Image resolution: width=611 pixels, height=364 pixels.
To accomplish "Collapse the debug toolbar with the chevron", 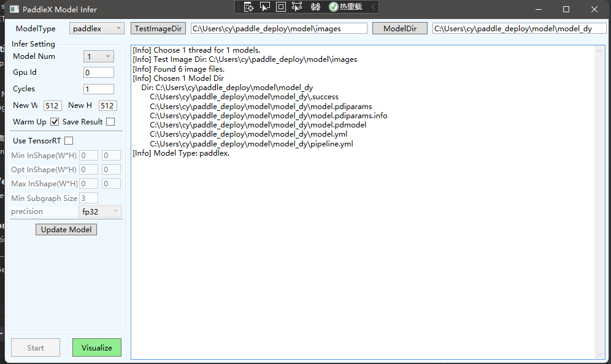I will coord(373,7).
